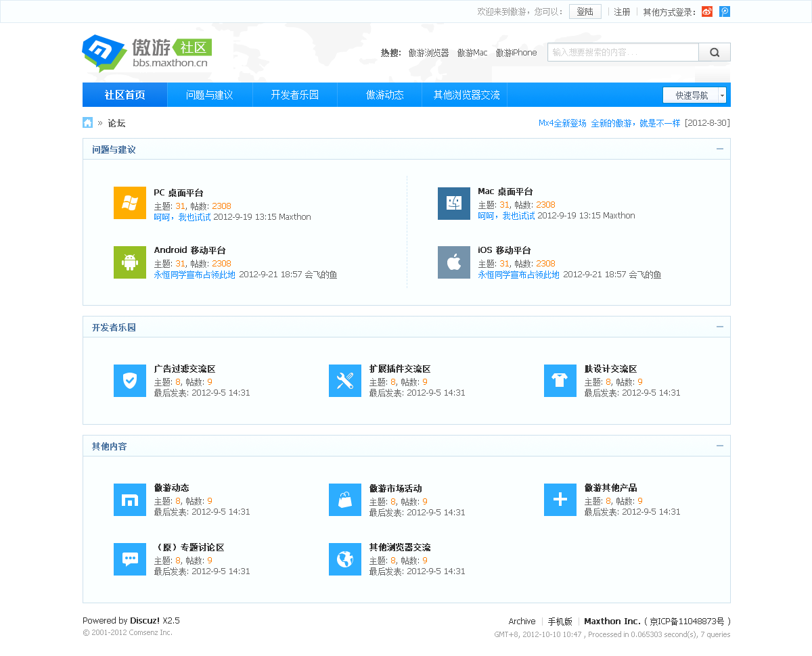This screenshot has width=812, height=656.
Task: Open the Maxthon Inc. footer link
Action: [612, 621]
